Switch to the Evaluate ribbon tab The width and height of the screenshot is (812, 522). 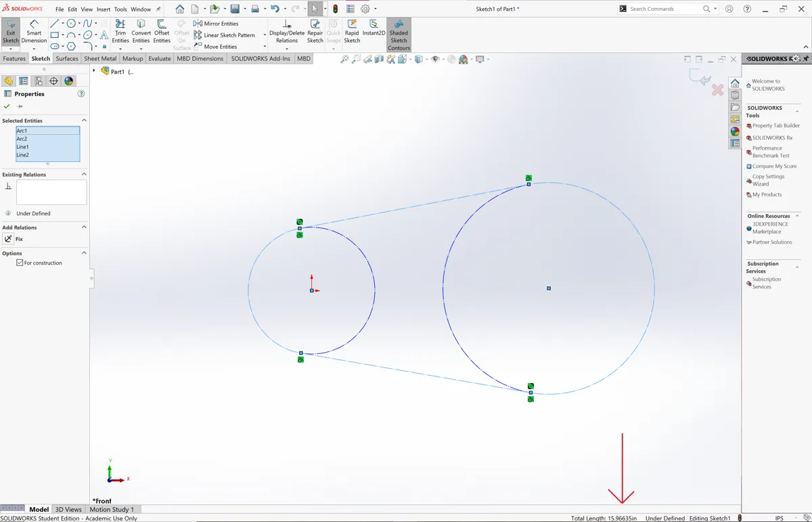coord(159,58)
